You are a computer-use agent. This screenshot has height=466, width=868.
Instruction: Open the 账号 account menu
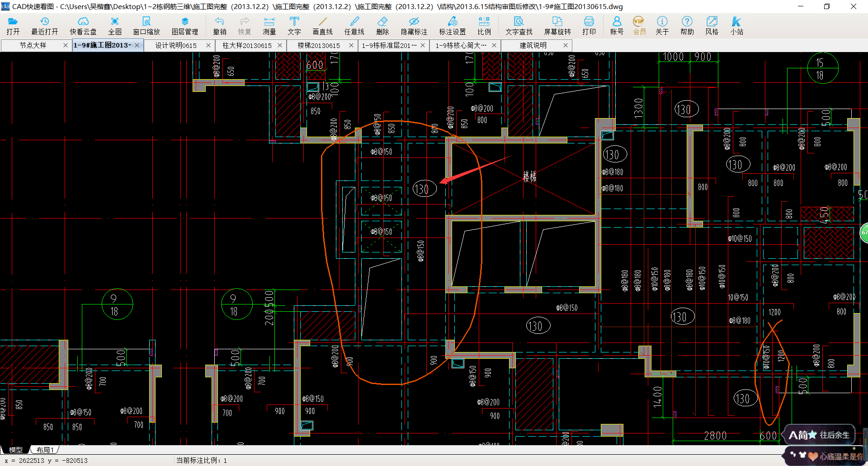point(617,26)
